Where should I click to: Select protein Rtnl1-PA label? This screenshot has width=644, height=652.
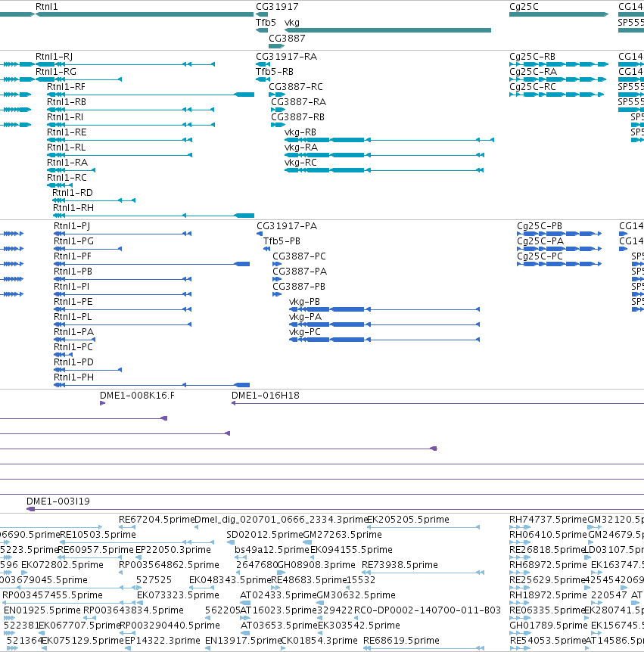click(x=74, y=332)
